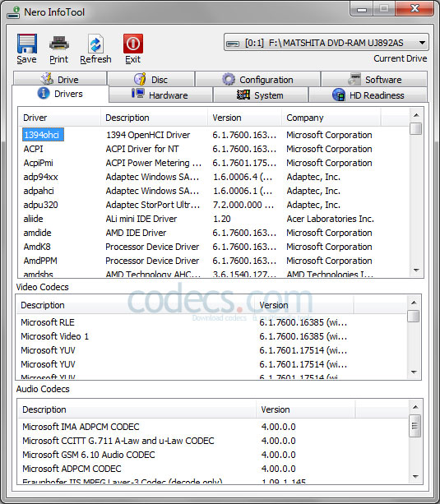The image size is (440, 504).
Task: Sort drivers by Company column header
Action: 331,118
